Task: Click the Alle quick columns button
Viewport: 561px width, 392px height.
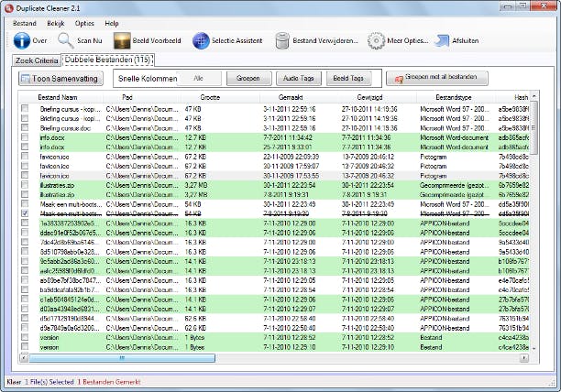Action: pyautogui.click(x=199, y=78)
